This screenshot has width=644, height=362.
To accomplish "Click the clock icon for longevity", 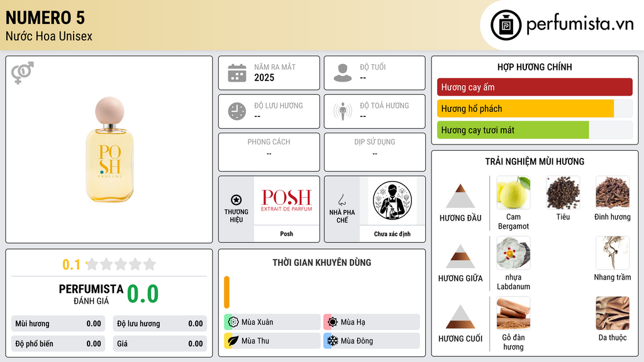I will click(237, 111).
